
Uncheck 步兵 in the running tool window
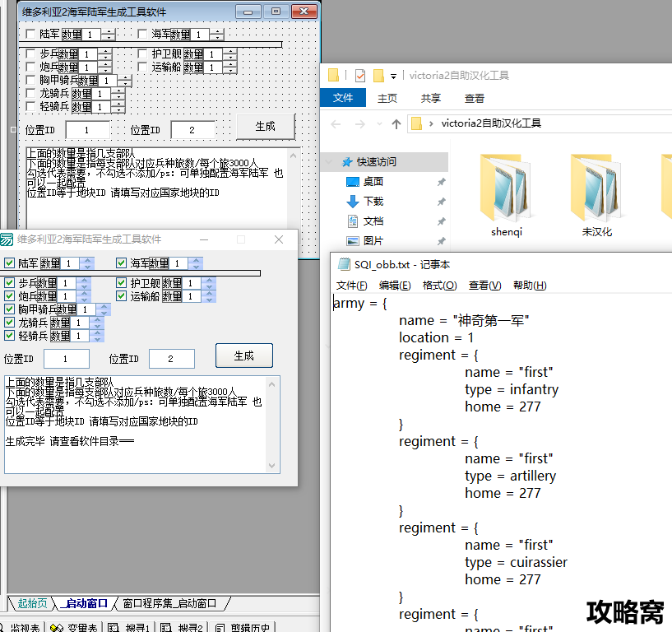pos(9,282)
